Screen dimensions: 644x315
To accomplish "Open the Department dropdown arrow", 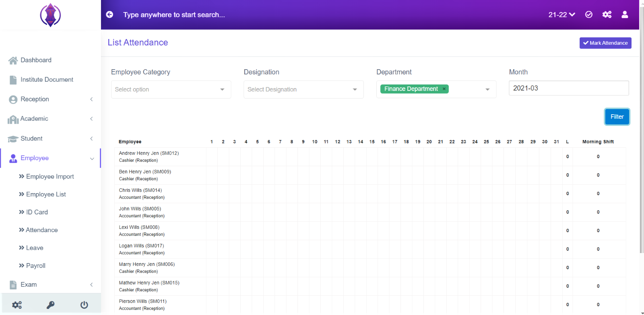I will coord(487,89).
